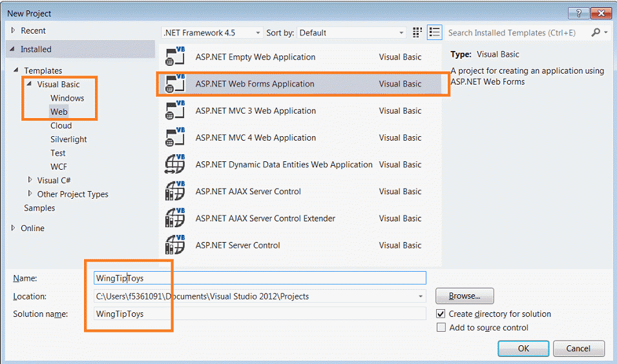Click the Dynamic Data Entities Web Application icon
Viewport: 617px width, 364px height.
point(175,165)
